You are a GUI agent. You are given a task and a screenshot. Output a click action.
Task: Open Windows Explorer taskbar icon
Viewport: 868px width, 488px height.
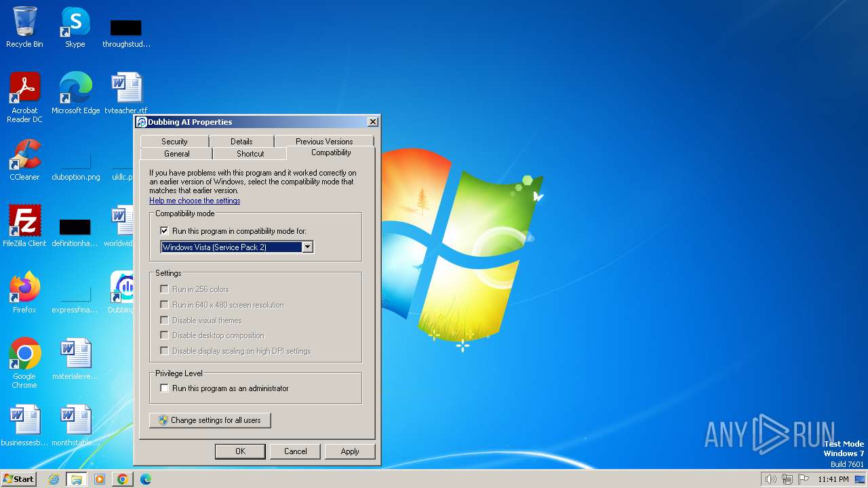tap(76, 479)
